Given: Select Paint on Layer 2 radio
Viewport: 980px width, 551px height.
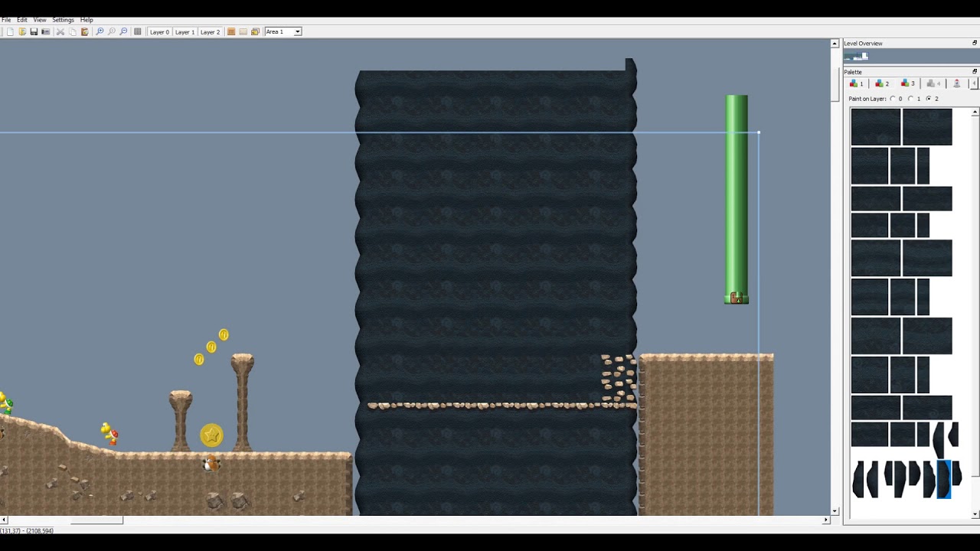Looking at the screenshot, I should [929, 99].
